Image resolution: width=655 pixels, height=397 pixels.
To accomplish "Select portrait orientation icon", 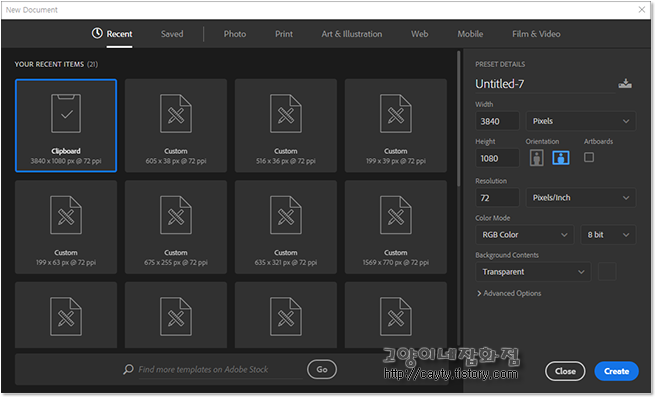I will 536,158.
